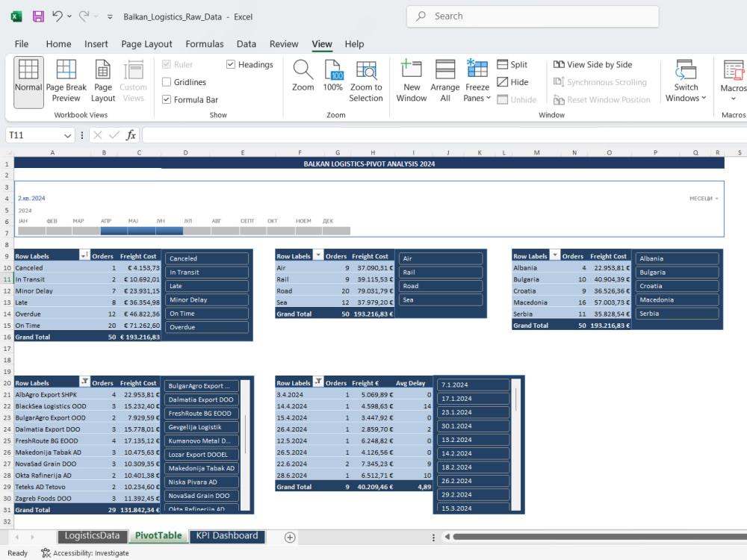Viewport: 747px width, 560px height.
Task: Open company pivot Row Labels filter
Action: coord(84,382)
